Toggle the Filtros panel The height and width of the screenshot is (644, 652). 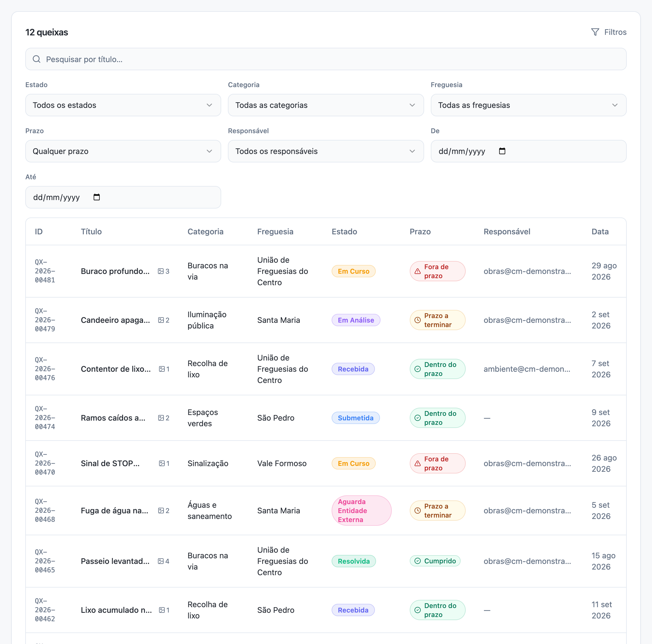(609, 32)
